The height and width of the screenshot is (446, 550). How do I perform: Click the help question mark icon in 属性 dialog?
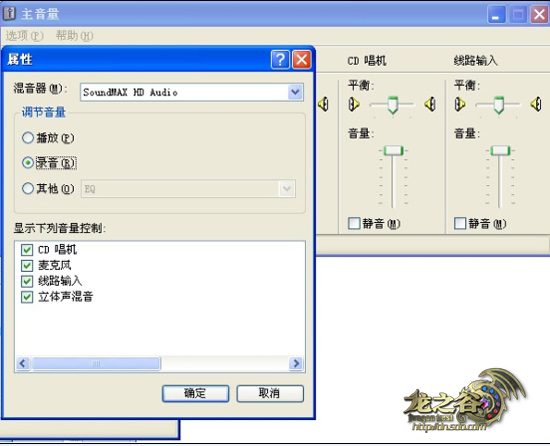[280, 60]
